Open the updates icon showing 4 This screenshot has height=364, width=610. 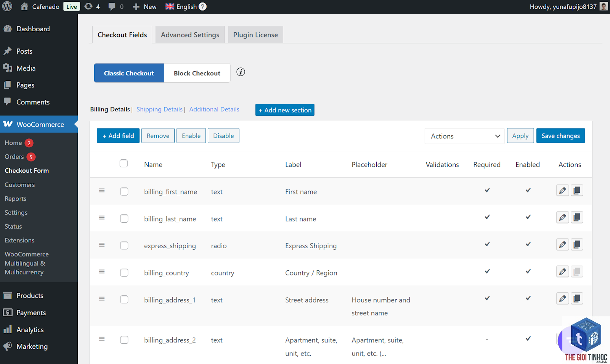point(88,6)
